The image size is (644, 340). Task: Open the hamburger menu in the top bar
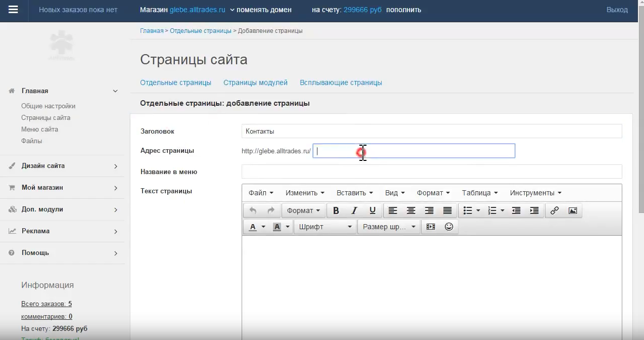pos(14,10)
